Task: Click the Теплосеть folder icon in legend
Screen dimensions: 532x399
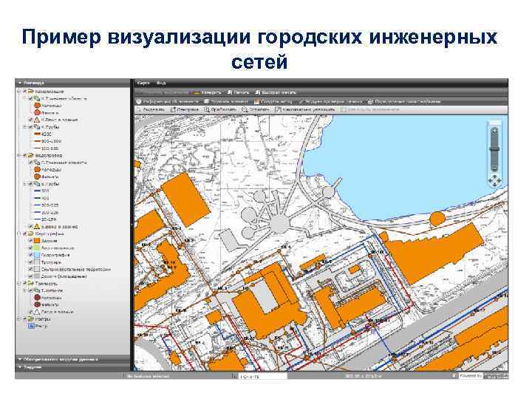Action: 30,283
